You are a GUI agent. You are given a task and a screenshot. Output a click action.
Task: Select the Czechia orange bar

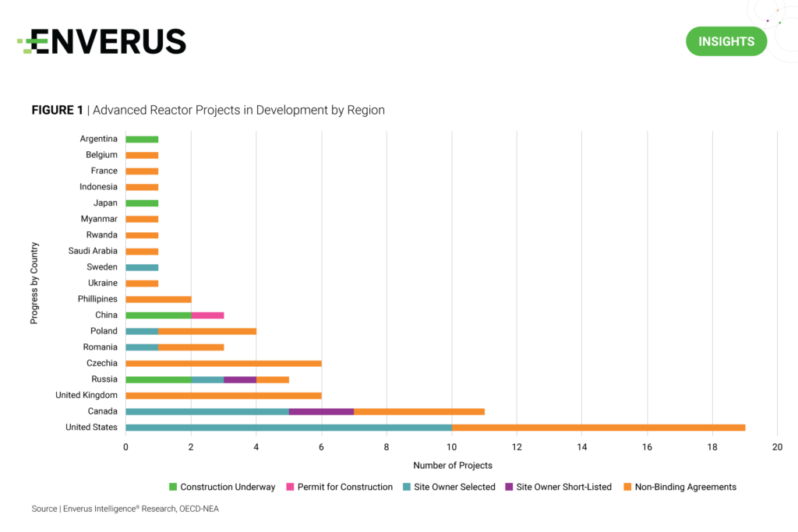point(223,363)
